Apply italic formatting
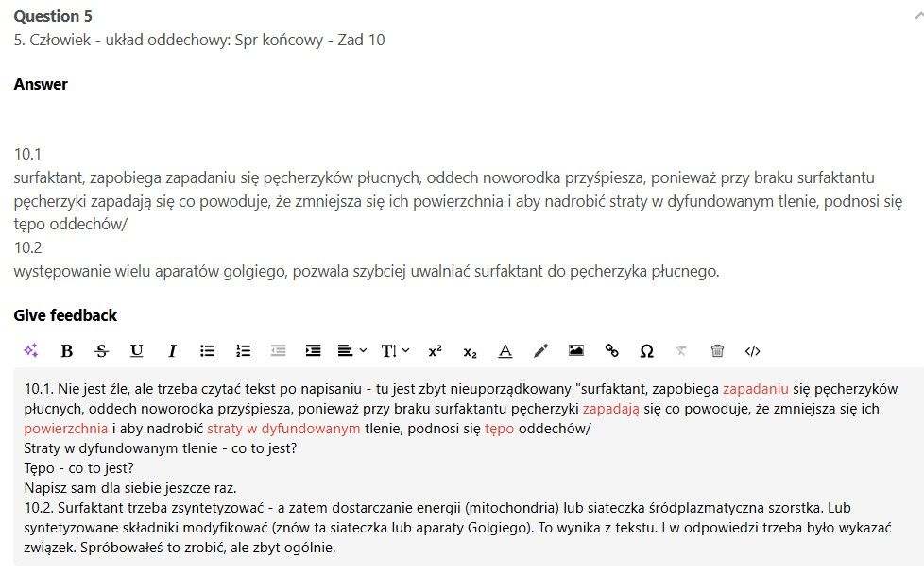Viewport: 924px width, 574px height. (172, 351)
